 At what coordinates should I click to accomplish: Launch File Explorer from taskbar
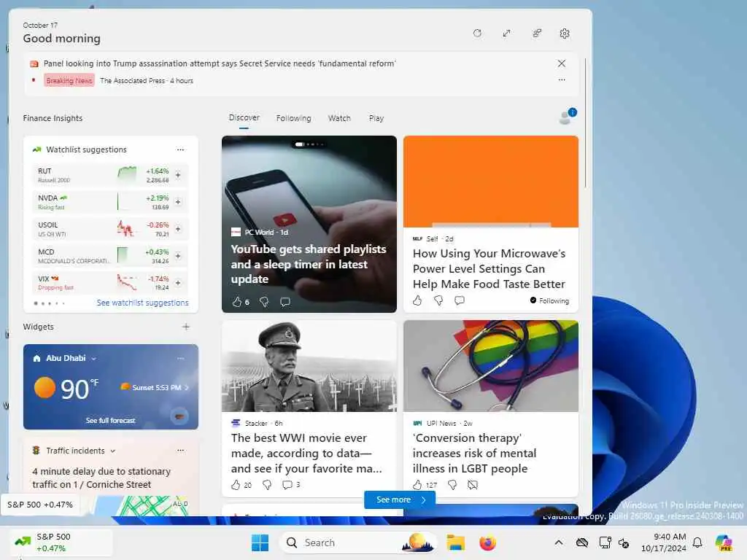pyautogui.click(x=455, y=542)
